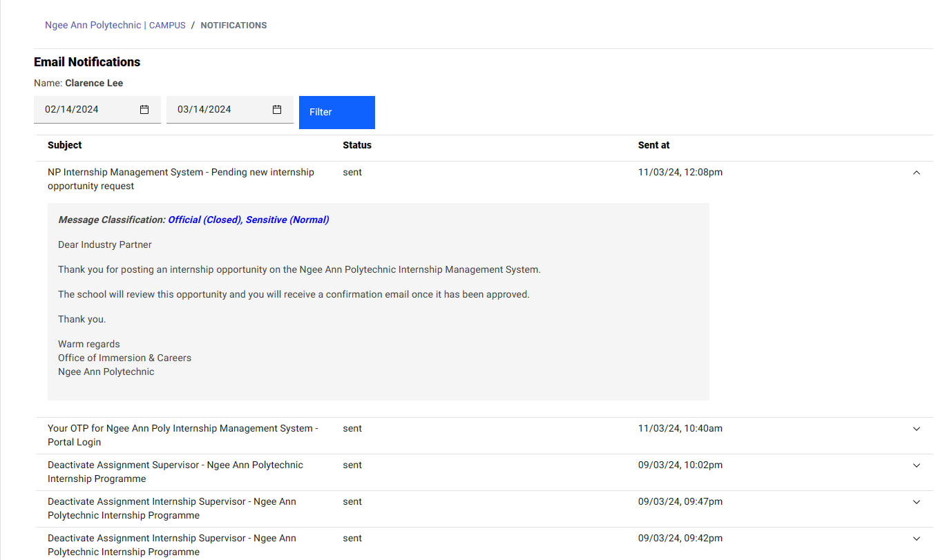Go to Ngee Ann Polytechnic | CAMPUS breadcrumb
947x560 pixels.
pos(115,26)
